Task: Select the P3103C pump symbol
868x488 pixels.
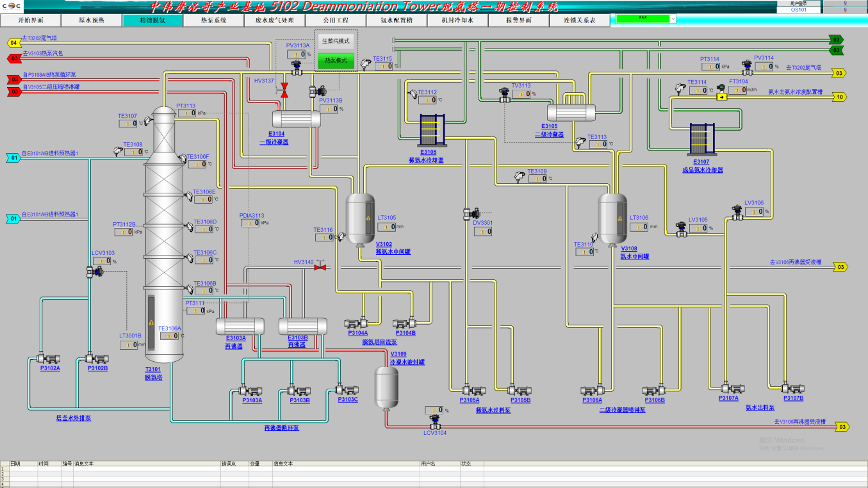Action: coord(347,389)
